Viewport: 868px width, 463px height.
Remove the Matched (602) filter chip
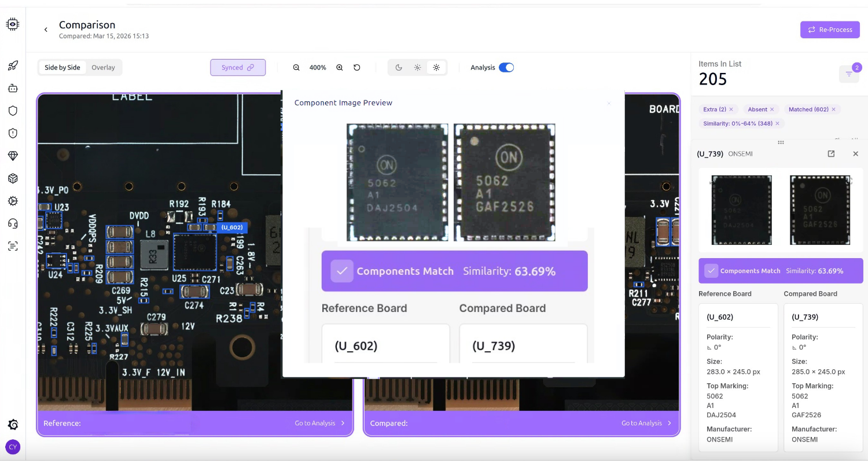833,109
